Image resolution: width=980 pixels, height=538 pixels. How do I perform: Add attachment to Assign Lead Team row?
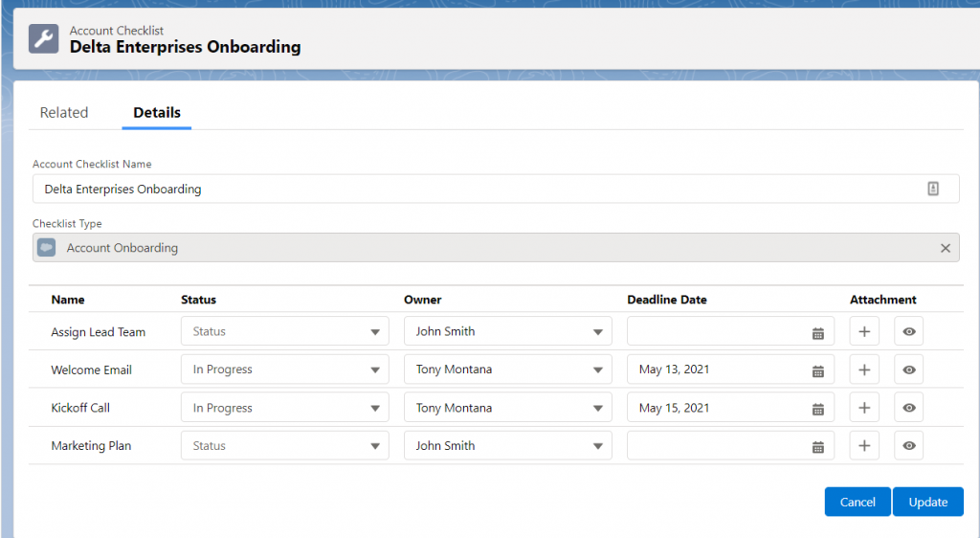pyautogui.click(x=864, y=331)
